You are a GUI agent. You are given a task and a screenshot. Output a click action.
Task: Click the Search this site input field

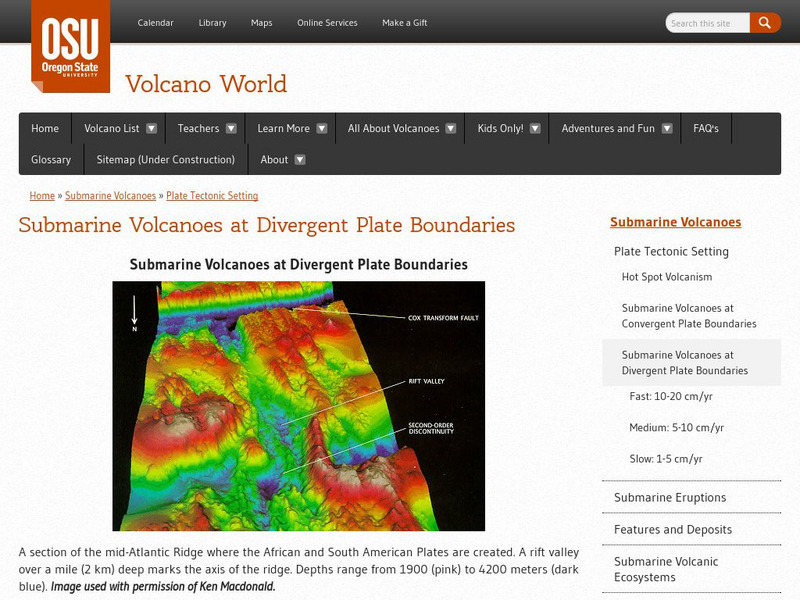point(706,21)
